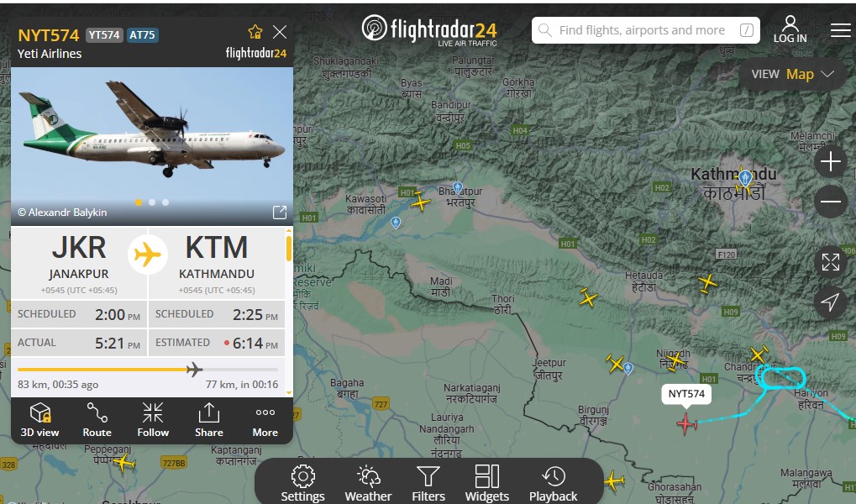
Task: Select the second aircraft photo dot
Action: click(152, 202)
